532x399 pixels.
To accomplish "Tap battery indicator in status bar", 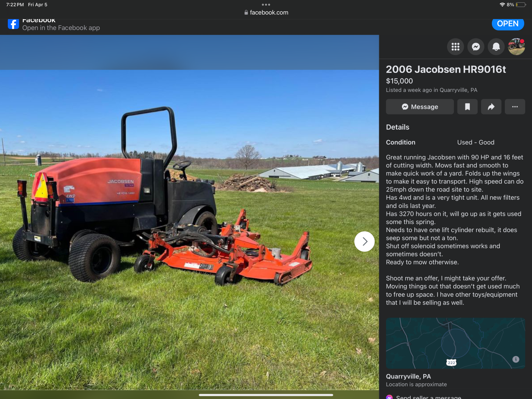I will [521, 4].
